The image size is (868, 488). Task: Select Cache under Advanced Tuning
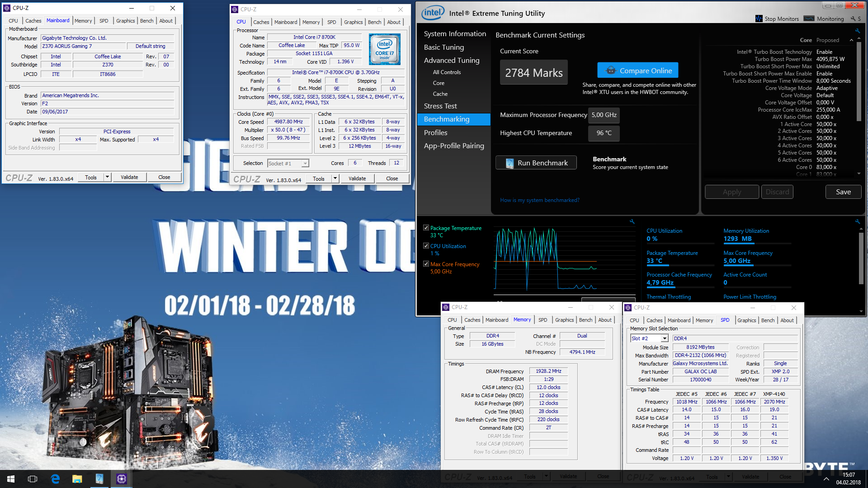(x=440, y=94)
